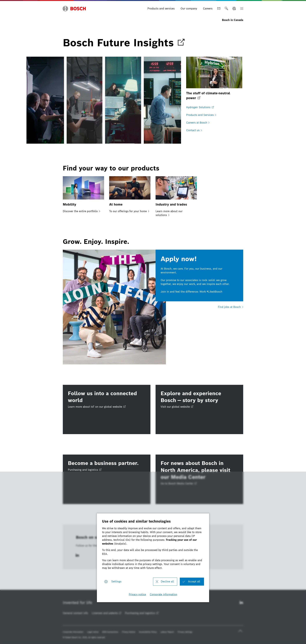
Task: Open the hamburger menu icon
Action: (242, 8)
